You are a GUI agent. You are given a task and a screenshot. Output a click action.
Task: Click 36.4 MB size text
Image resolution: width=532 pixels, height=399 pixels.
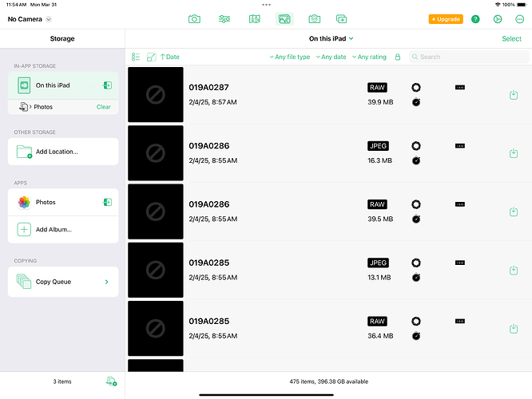coord(380,336)
